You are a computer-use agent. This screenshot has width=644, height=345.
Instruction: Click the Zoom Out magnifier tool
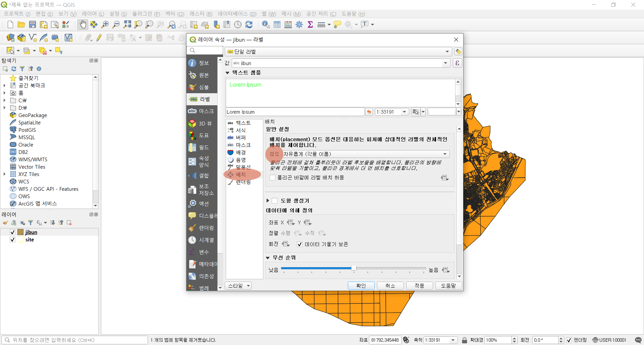pos(116,24)
